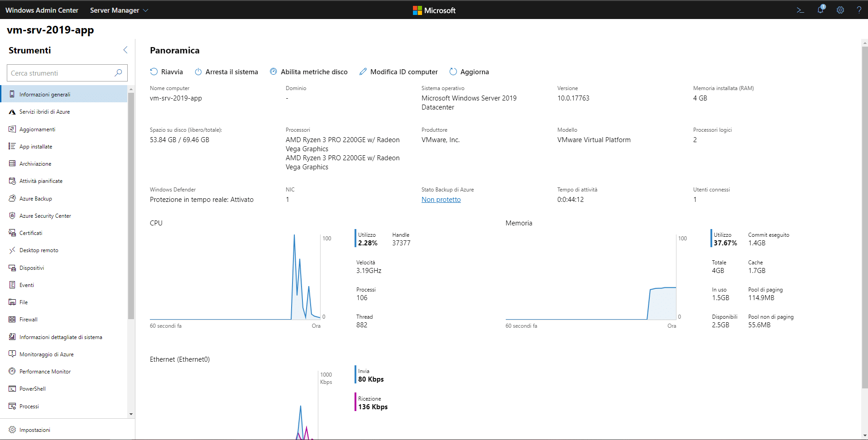Open the Non protetto backup link

point(441,199)
